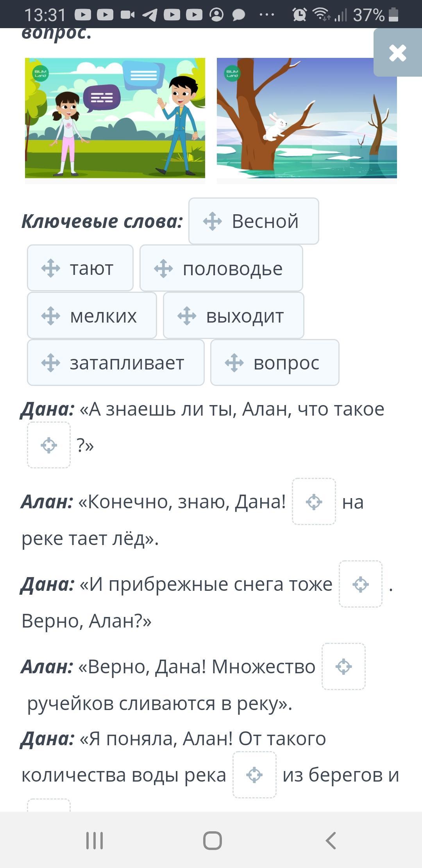
Task: Click the move icon on word половодье
Action: [163, 269]
